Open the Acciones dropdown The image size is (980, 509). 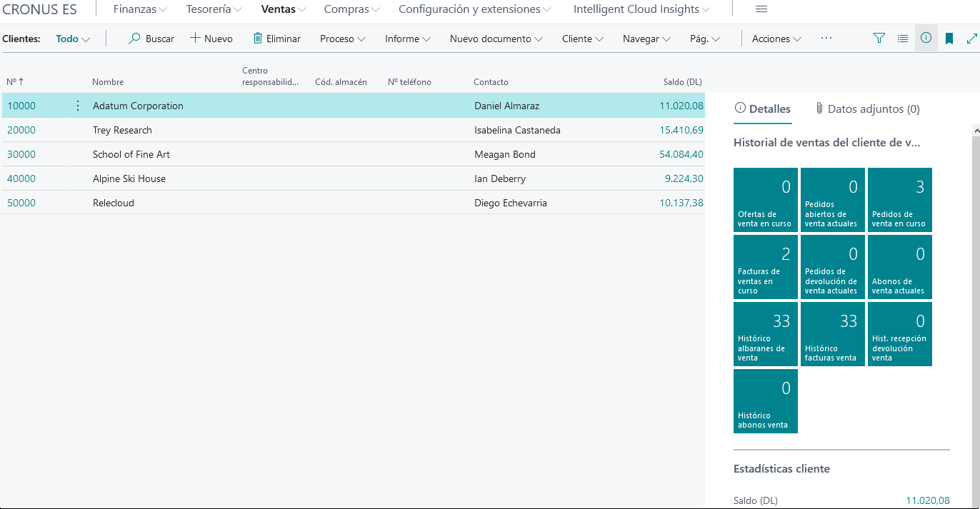click(776, 39)
